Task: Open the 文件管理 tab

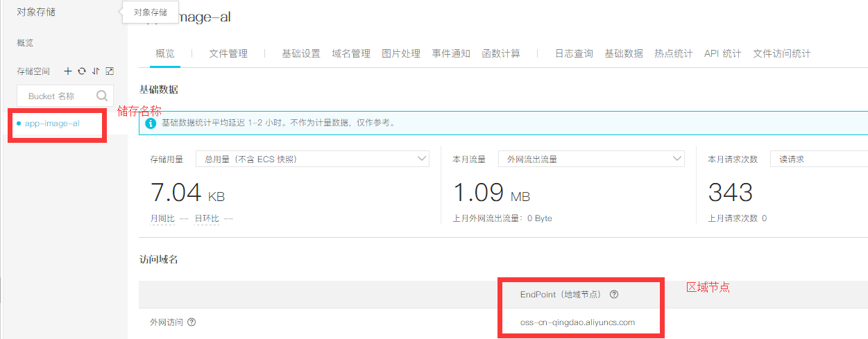Action: [x=228, y=53]
